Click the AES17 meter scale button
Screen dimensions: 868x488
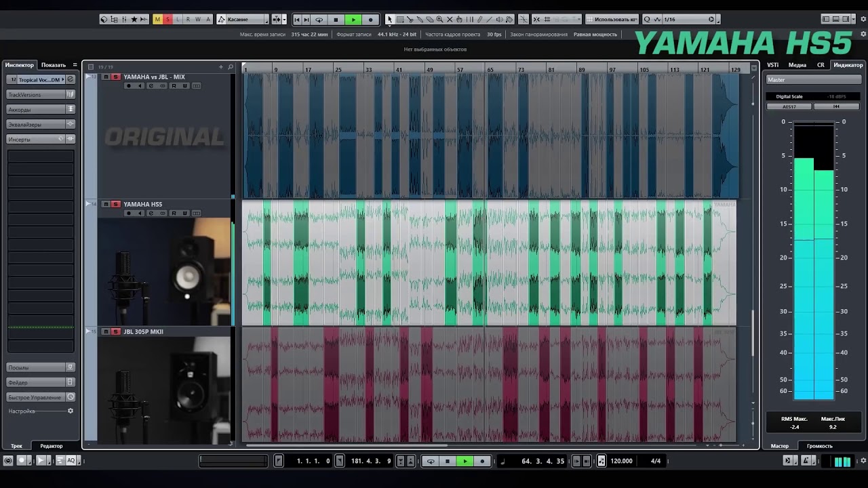click(789, 107)
